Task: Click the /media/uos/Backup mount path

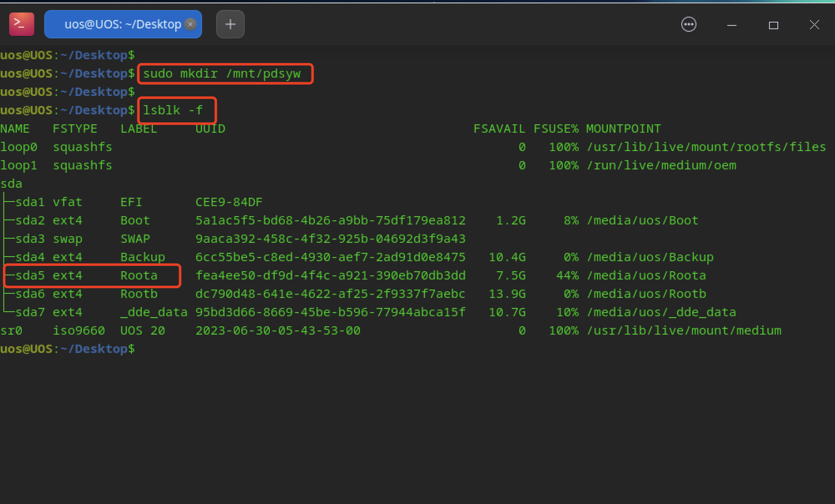Action: click(650, 257)
